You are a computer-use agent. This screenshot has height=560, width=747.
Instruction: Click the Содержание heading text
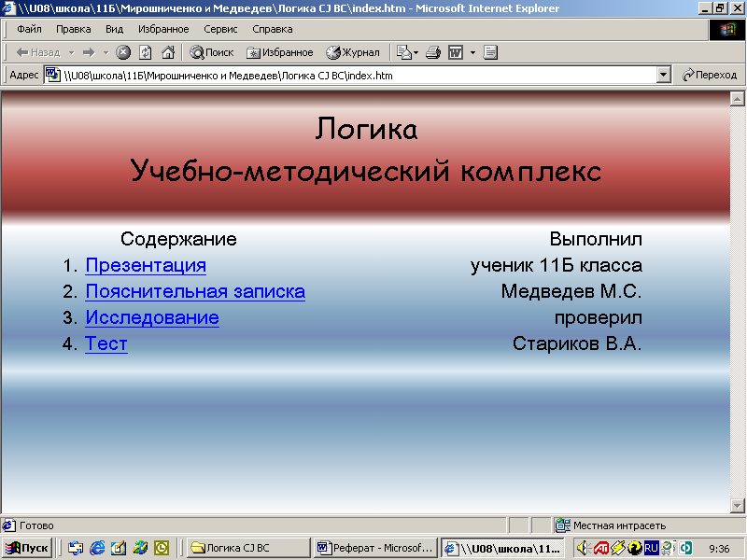pyautogui.click(x=178, y=239)
